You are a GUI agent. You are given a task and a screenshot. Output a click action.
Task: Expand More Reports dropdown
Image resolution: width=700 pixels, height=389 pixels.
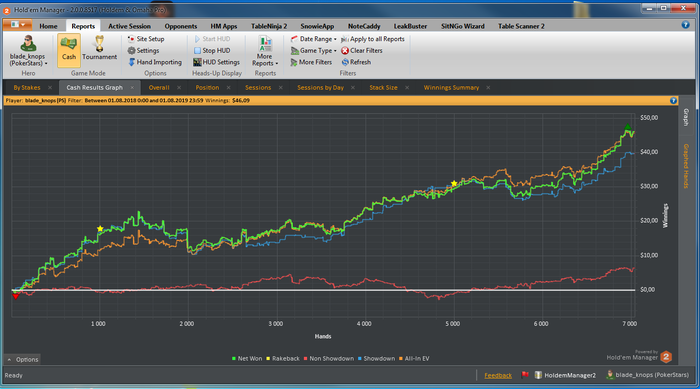pyautogui.click(x=265, y=51)
